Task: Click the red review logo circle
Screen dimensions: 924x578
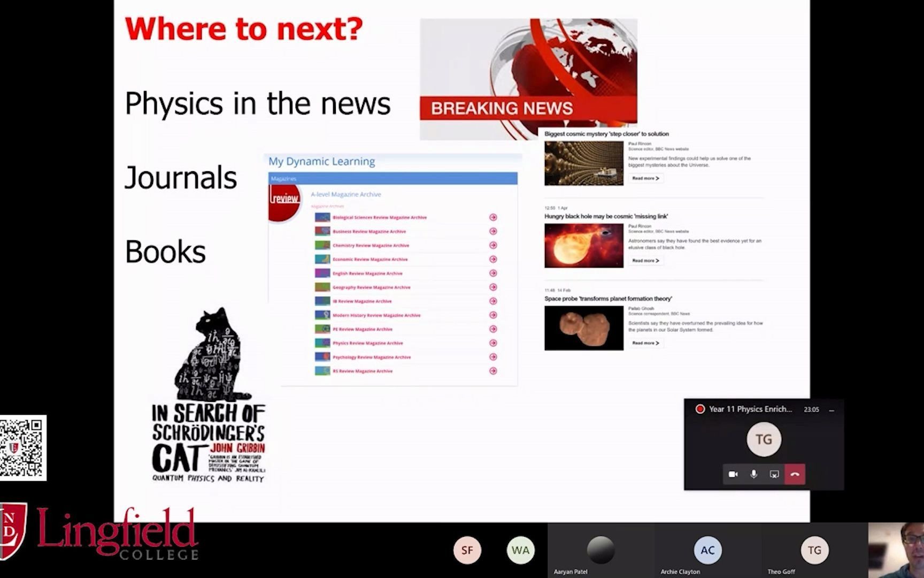Action: [x=284, y=202]
